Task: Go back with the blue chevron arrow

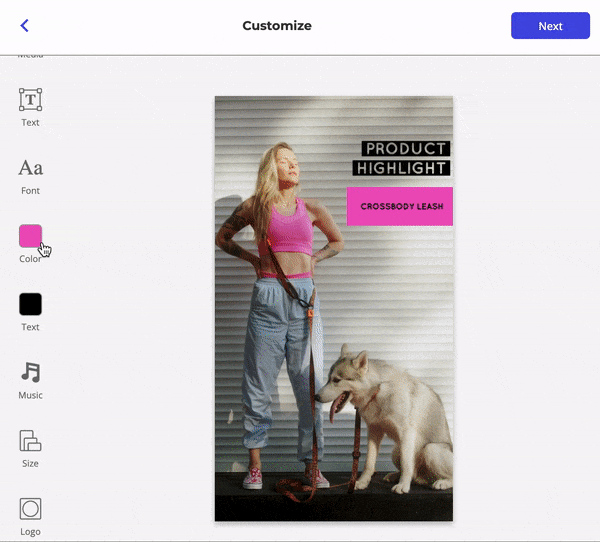Action: [x=24, y=26]
